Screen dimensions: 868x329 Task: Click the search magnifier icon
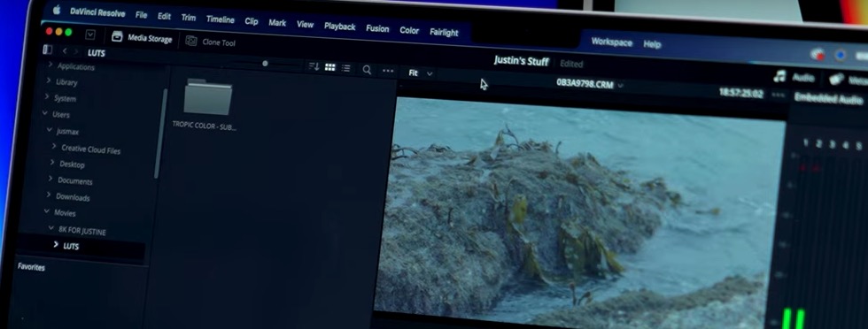[x=367, y=70]
